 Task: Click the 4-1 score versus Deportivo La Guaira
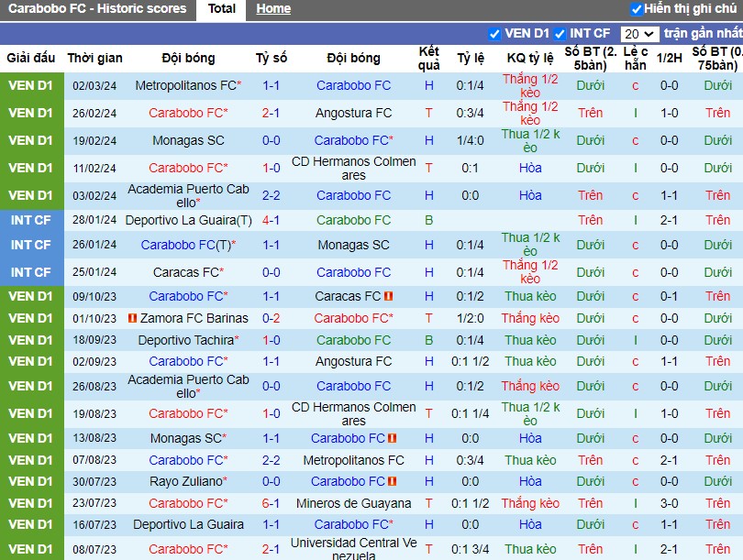click(271, 220)
